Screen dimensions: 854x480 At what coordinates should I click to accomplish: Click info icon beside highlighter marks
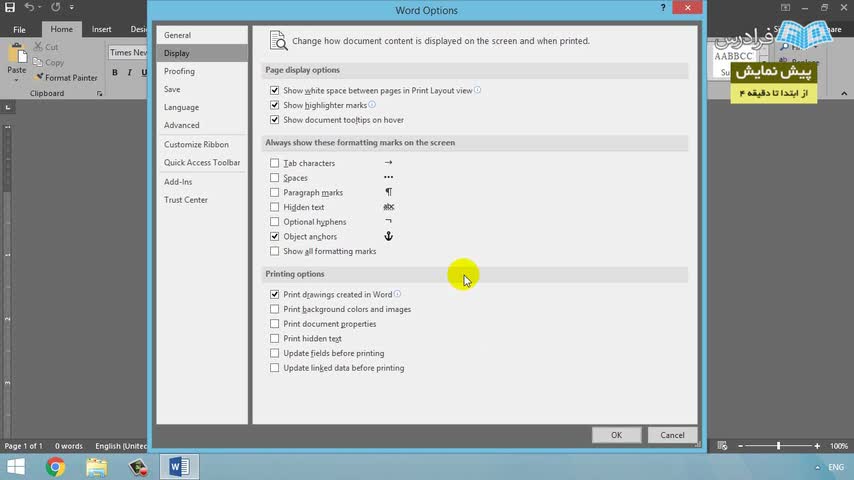pyautogui.click(x=372, y=105)
